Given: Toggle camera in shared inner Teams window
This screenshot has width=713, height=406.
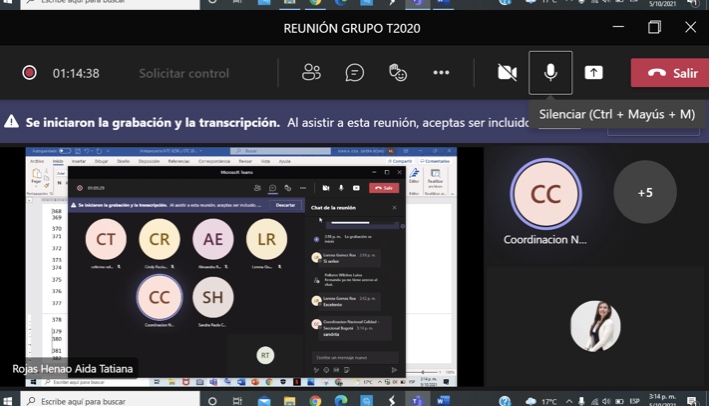Looking at the screenshot, I should coord(326,188).
